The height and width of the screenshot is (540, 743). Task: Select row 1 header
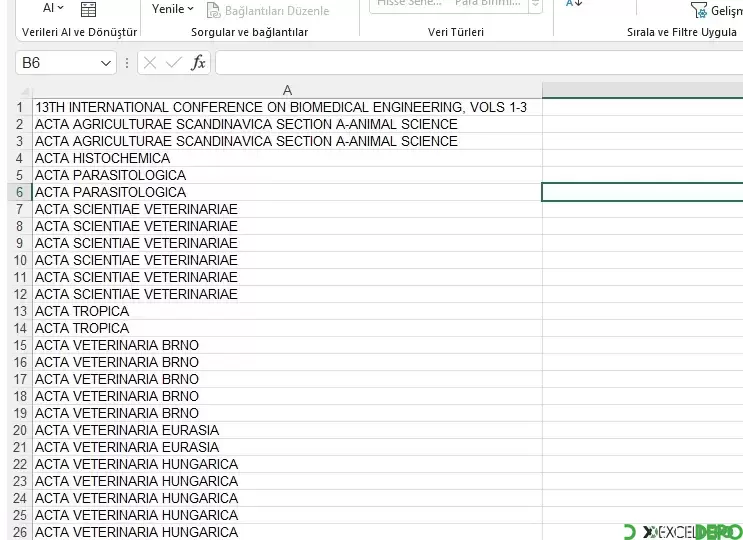19,108
